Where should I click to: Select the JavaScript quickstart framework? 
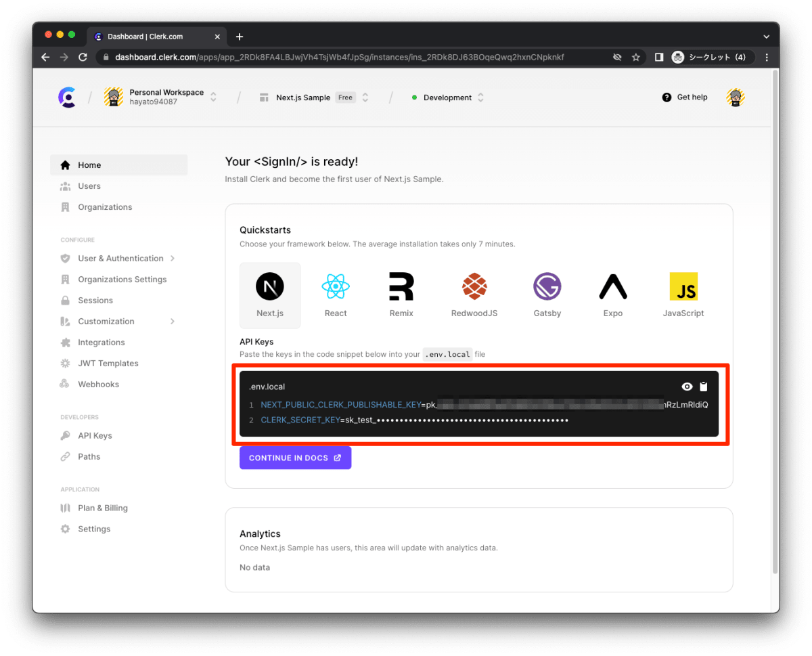[x=683, y=295]
